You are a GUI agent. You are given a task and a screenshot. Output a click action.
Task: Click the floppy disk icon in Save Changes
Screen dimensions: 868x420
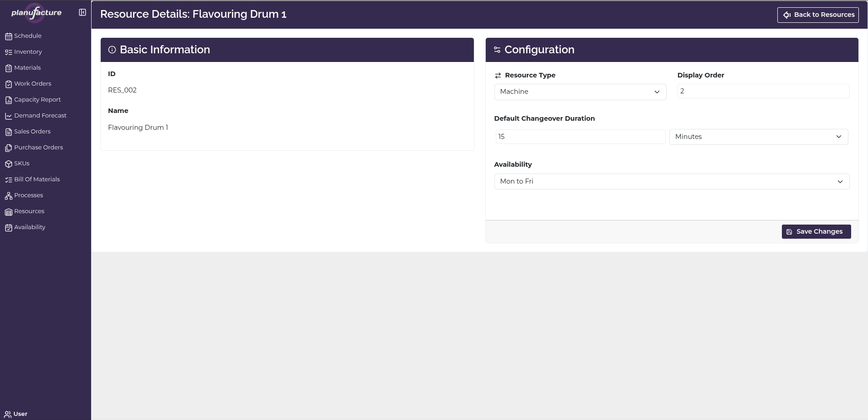[789, 232]
